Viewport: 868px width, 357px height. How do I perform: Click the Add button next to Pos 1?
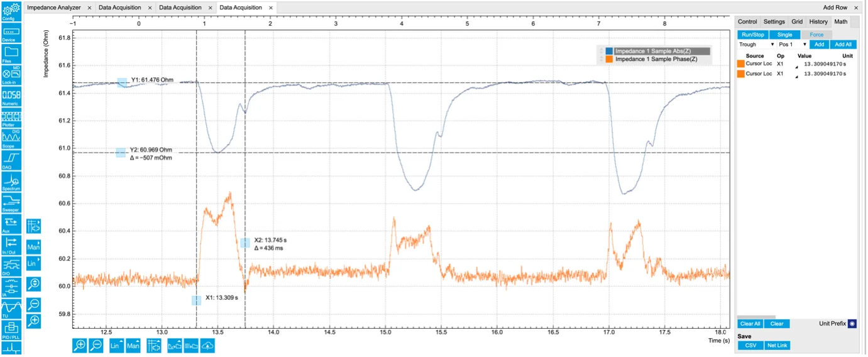[x=819, y=45]
